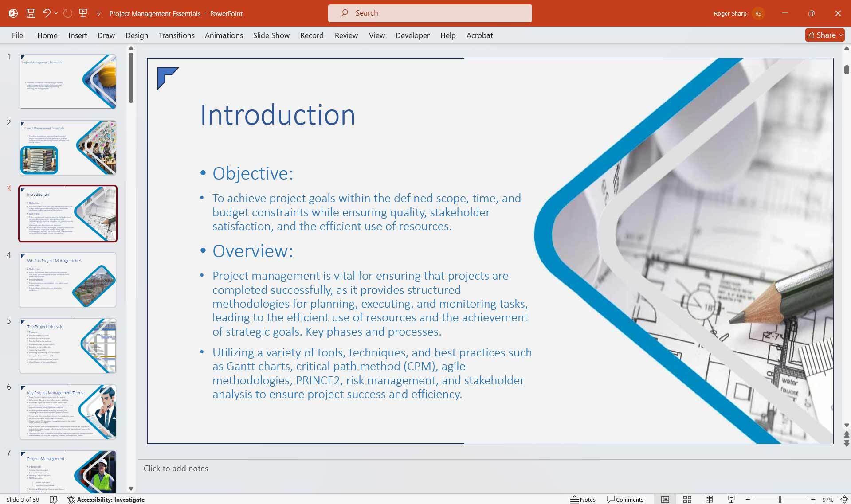Open the Transitions tab
The image size is (851, 504).
(x=176, y=35)
